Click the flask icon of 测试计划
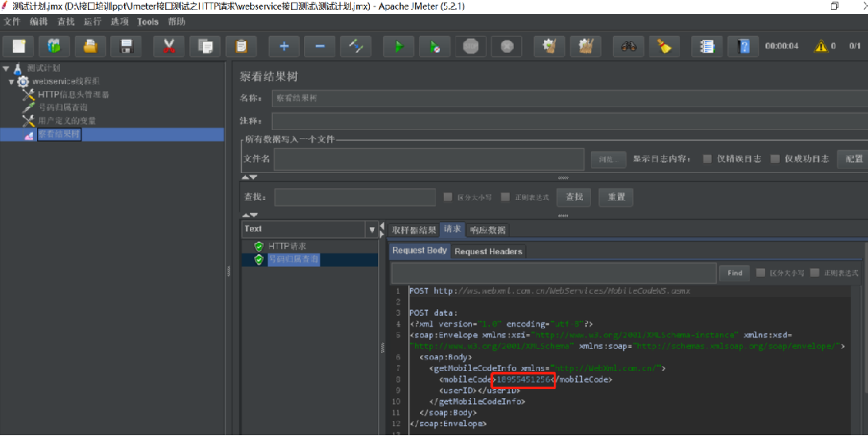Screen dimensions: 868x436 coord(18,68)
